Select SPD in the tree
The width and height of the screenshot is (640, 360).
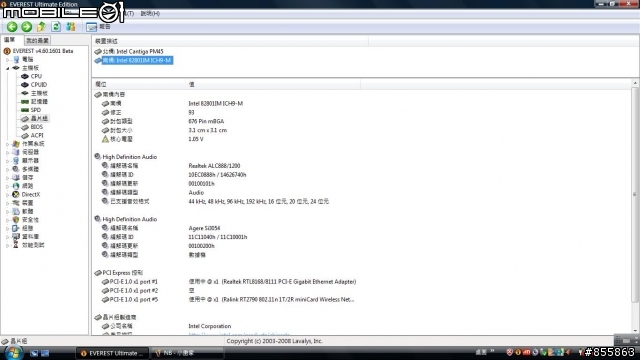tap(36, 110)
